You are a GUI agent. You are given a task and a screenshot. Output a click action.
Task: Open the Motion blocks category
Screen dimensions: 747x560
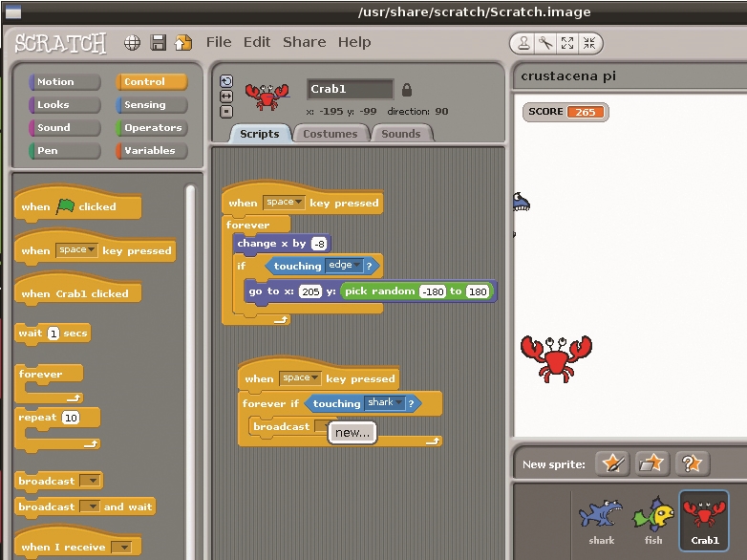point(64,81)
